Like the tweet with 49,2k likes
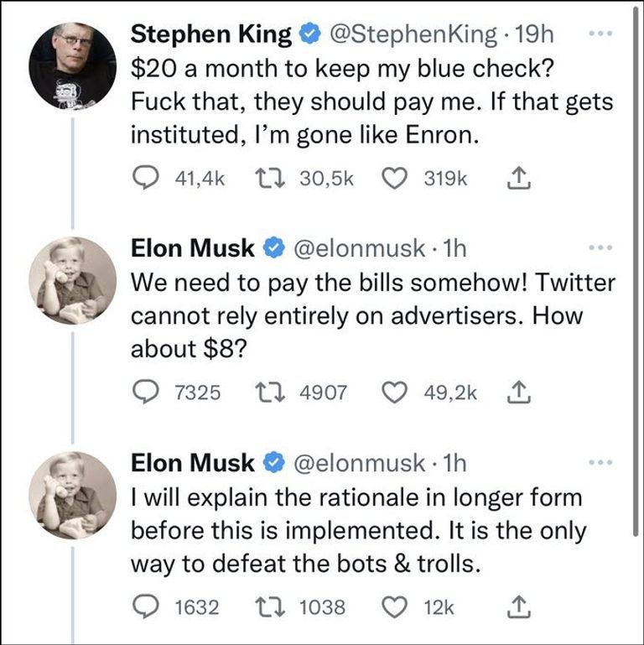The image size is (644, 645). click(x=394, y=392)
